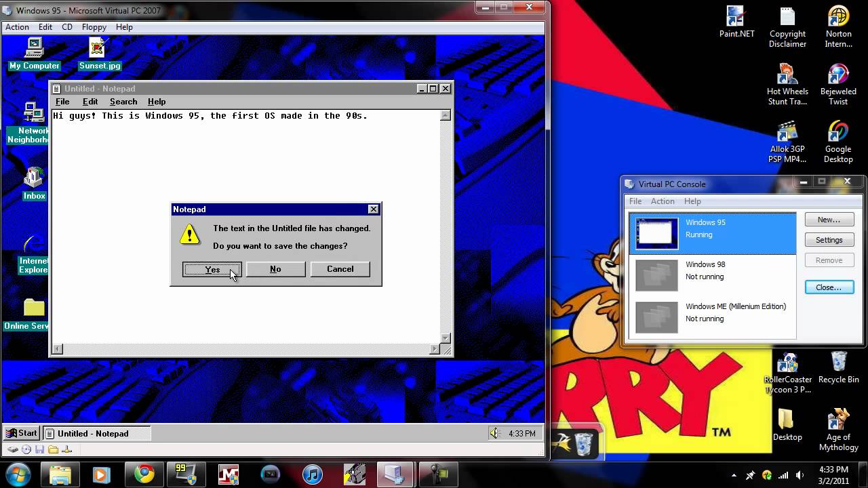Viewport: 868px width, 488px height.
Task: Click the CD drive status icon in Virtual PC
Action: tap(26, 449)
